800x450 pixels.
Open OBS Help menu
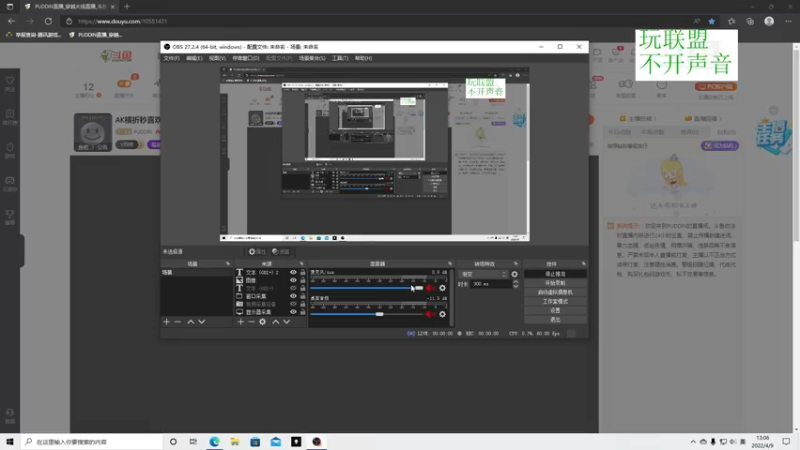click(x=363, y=58)
